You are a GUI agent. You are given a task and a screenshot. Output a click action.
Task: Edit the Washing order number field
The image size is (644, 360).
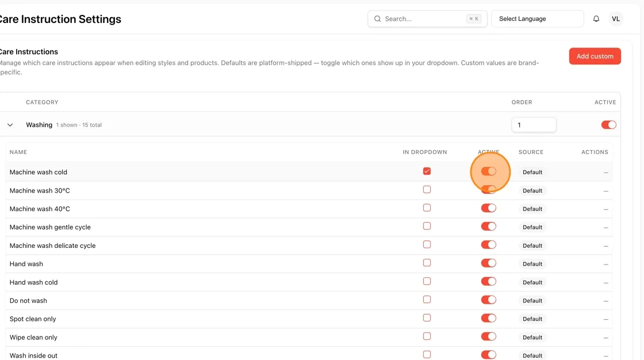point(534,125)
